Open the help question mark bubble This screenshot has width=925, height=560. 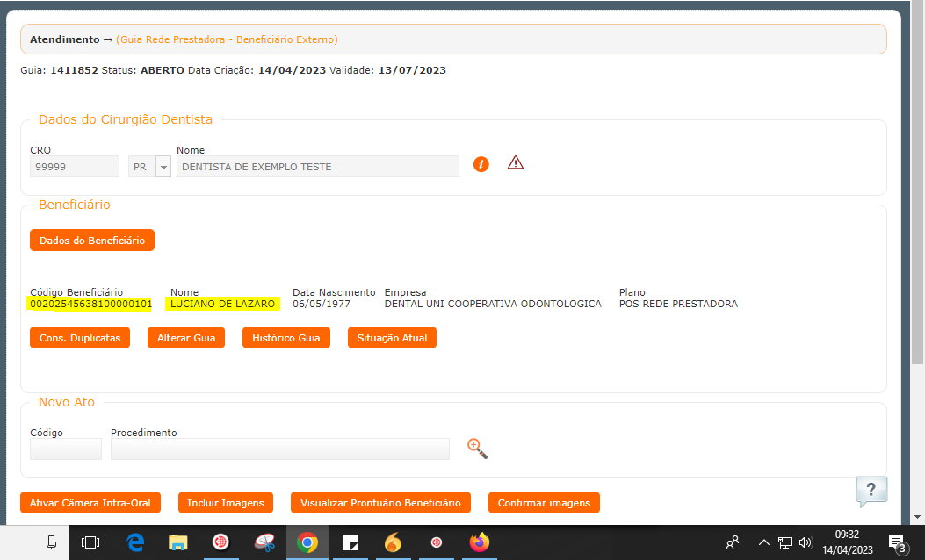click(x=871, y=491)
